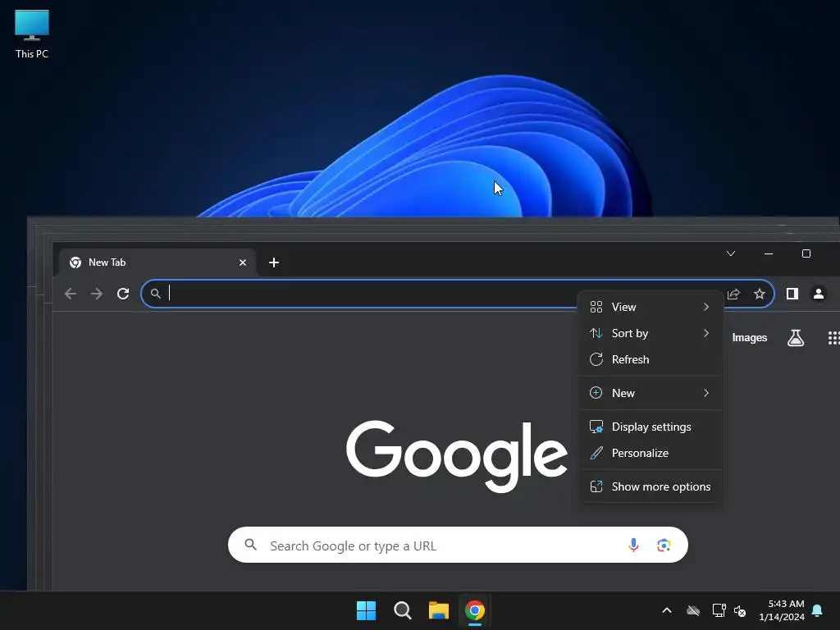Open network status tray icon
The height and width of the screenshot is (630, 840).
[719, 610]
